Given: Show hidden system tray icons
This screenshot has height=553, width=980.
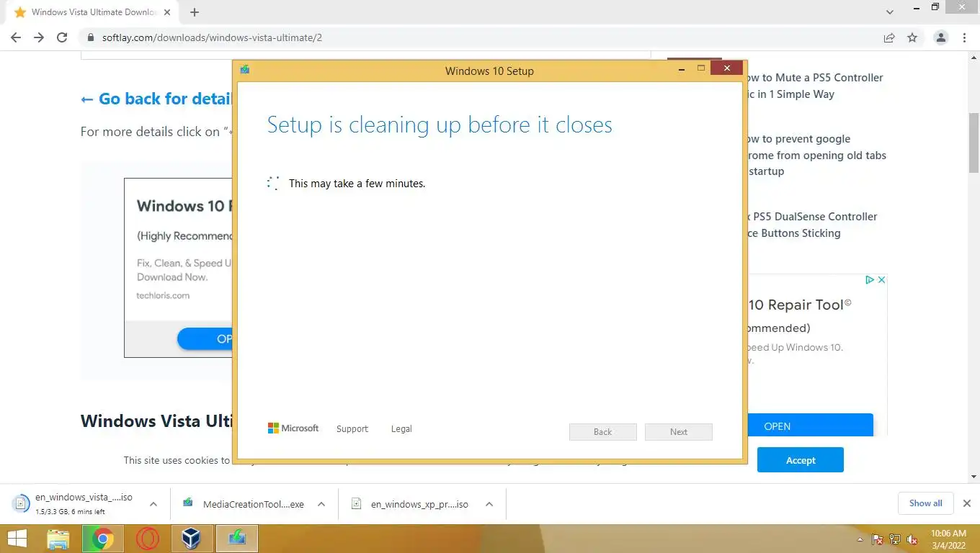Looking at the screenshot, I should click(860, 539).
